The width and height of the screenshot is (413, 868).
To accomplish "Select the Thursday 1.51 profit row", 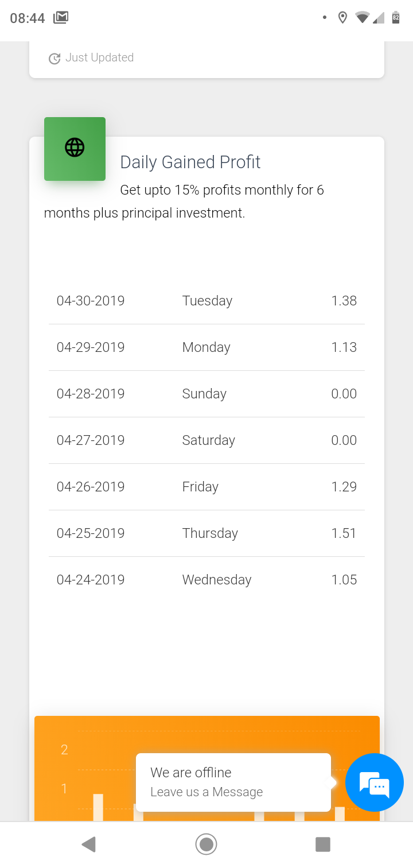I will [206, 533].
